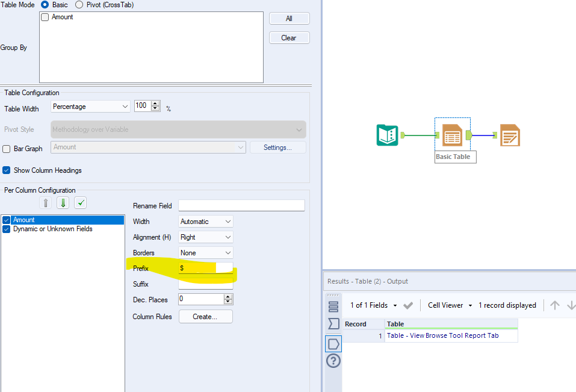The height and width of the screenshot is (392, 576).
Task: Open Alignment (H) Right dropdown
Action: tap(206, 237)
